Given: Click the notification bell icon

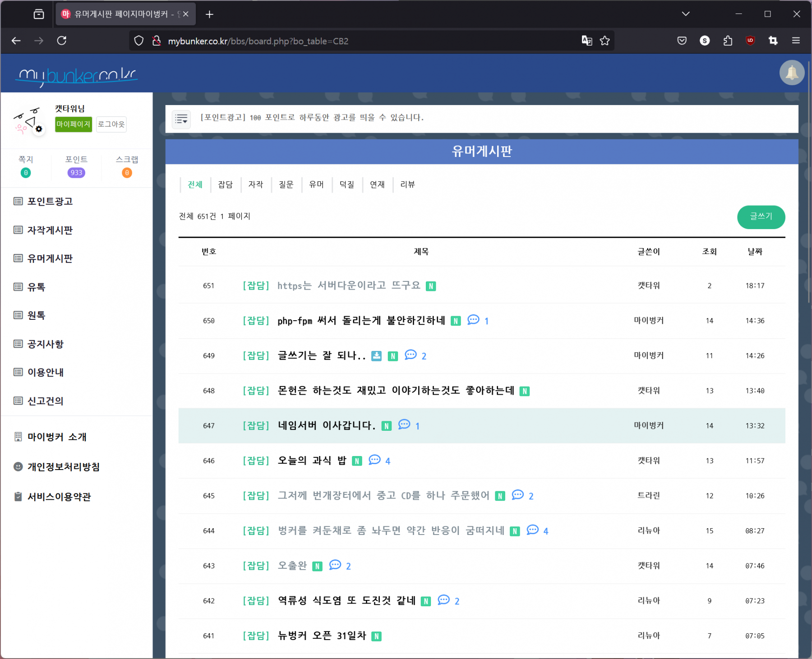Looking at the screenshot, I should (x=792, y=73).
